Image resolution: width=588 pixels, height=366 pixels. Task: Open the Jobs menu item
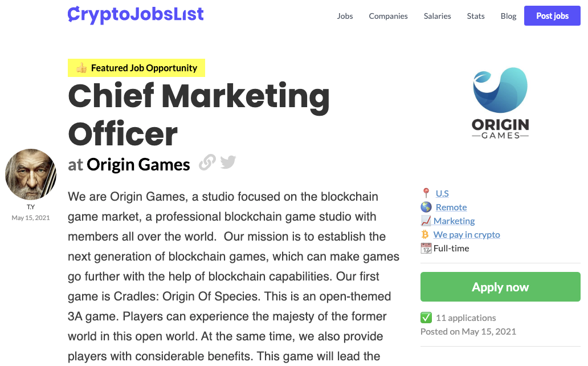point(345,16)
